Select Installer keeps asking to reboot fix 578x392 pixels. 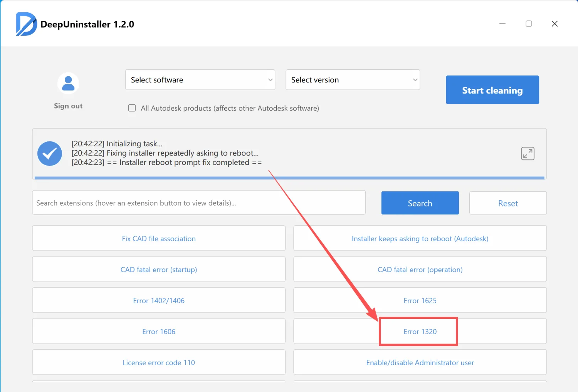(420, 239)
